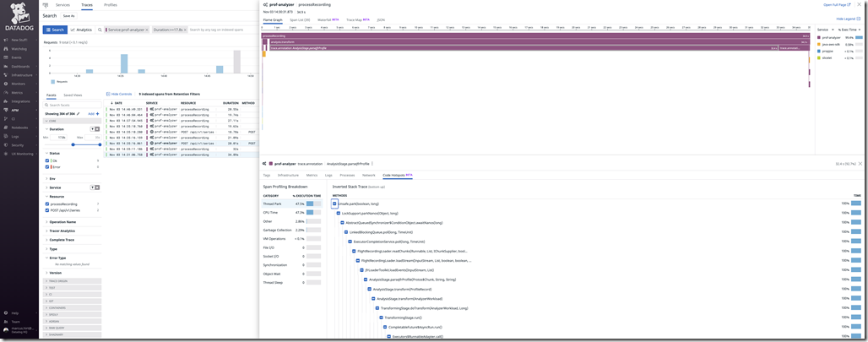
Task: Collapse Unsafe.park stack trace node
Action: 335,204
